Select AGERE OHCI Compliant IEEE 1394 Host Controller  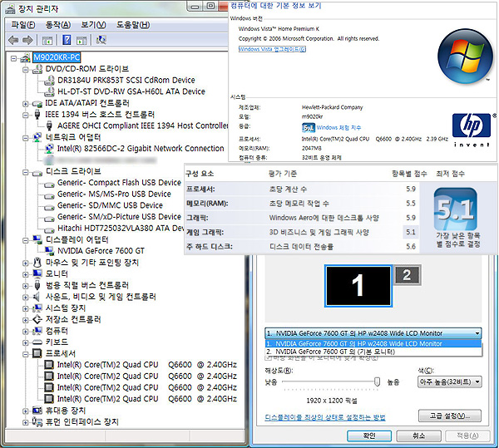pos(142,126)
